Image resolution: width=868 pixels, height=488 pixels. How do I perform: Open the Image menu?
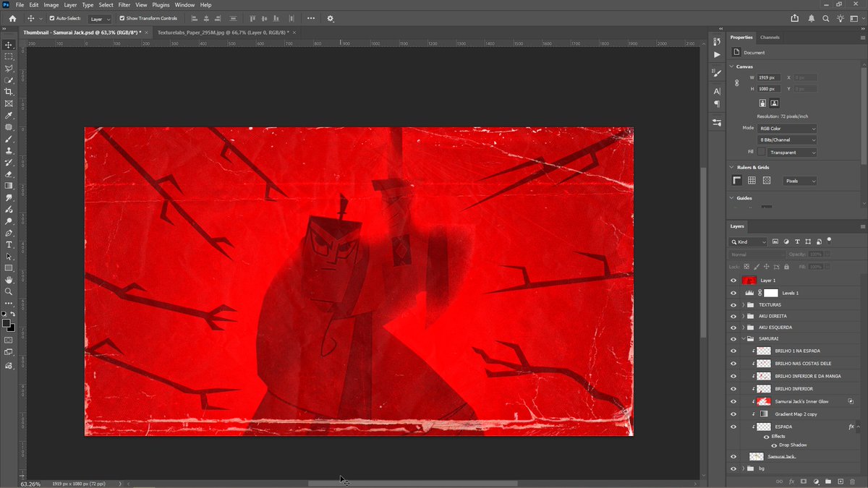coord(51,5)
